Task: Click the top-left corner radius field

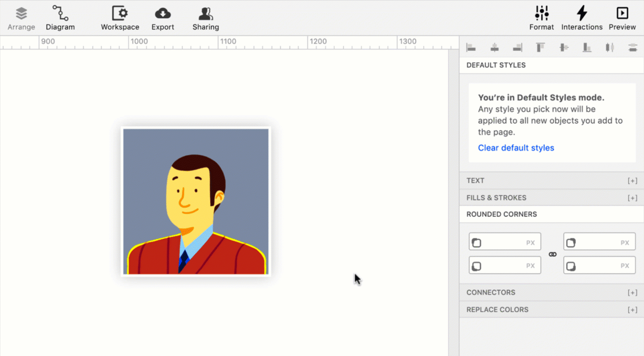Action: [504, 242]
